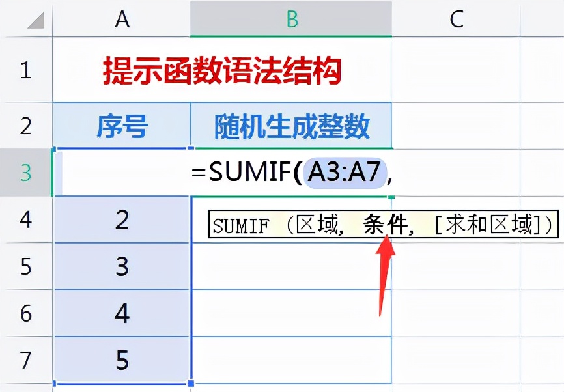The width and height of the screenshot is (564, 392).
Task: Click the 随机生成整数 header cell
Action: (x=291, y=126)
